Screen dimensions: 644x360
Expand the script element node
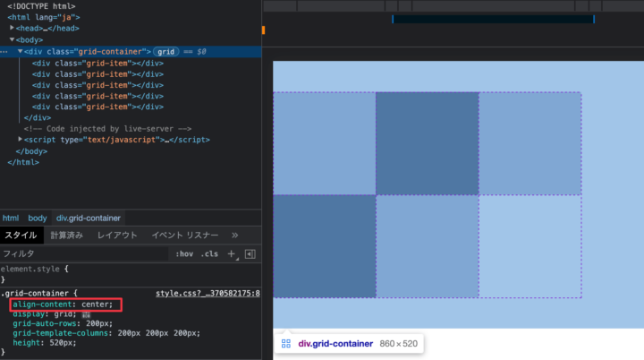[x=20, y=140]
